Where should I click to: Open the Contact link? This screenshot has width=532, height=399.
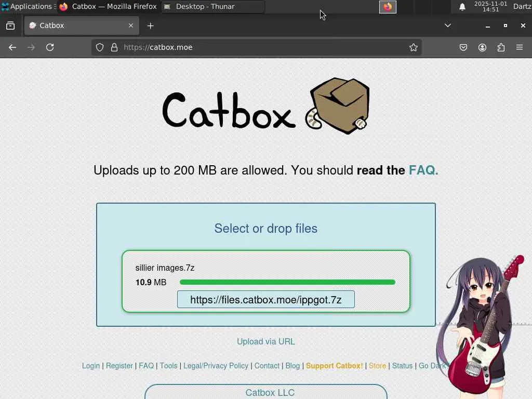coord(267,366)
